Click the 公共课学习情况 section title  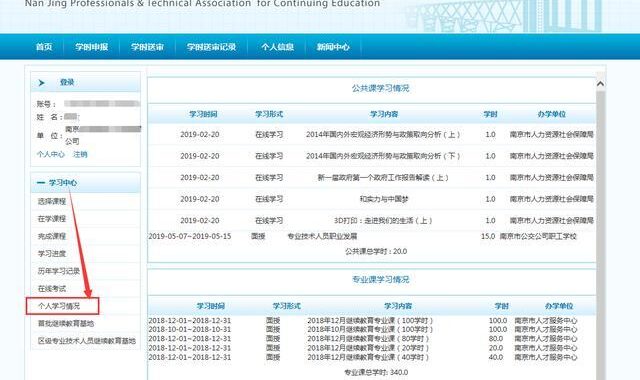click(380, 88)
